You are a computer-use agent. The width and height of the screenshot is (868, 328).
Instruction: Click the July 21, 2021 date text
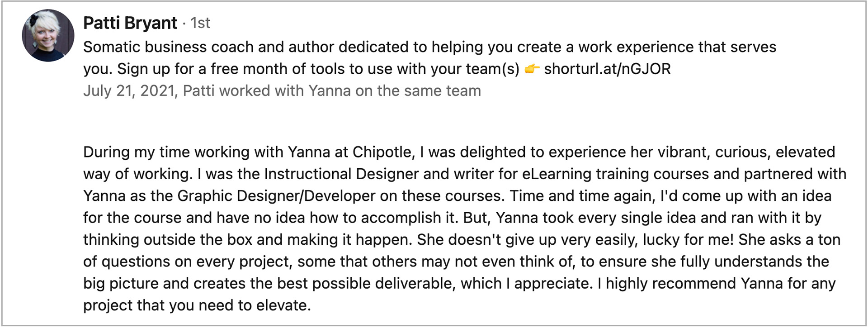pyautogui.click(x=129, y=91)
